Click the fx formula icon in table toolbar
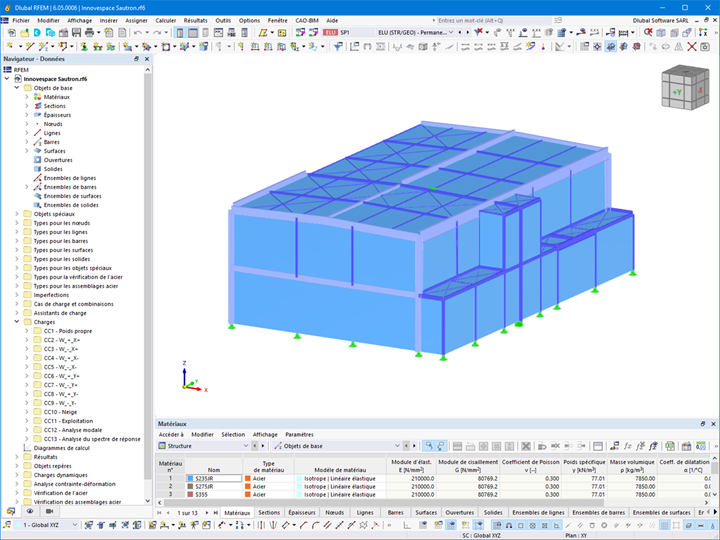Viewport: 720px width, 540px height. coord(628,446)
